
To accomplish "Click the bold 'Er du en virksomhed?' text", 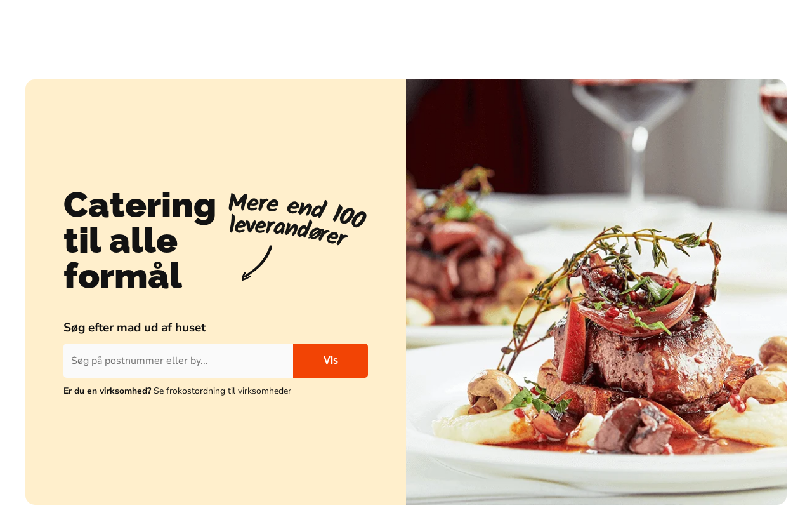I will coord(107,391).
